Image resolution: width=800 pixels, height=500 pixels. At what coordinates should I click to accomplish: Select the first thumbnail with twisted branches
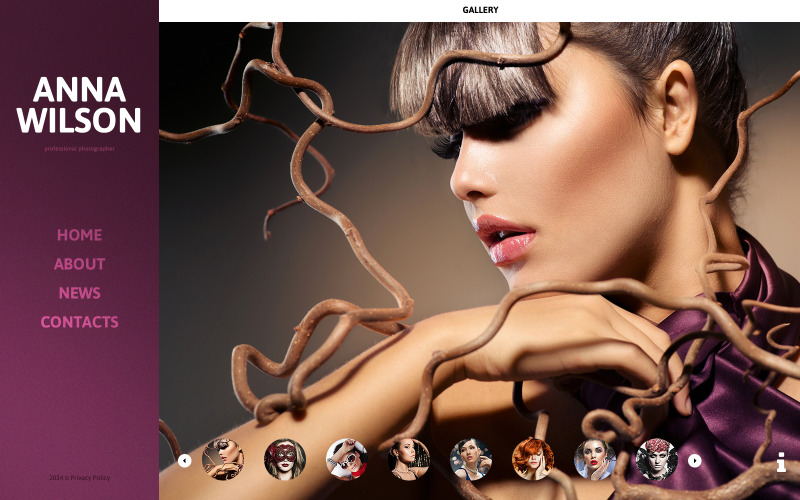(x=223, y=459)
